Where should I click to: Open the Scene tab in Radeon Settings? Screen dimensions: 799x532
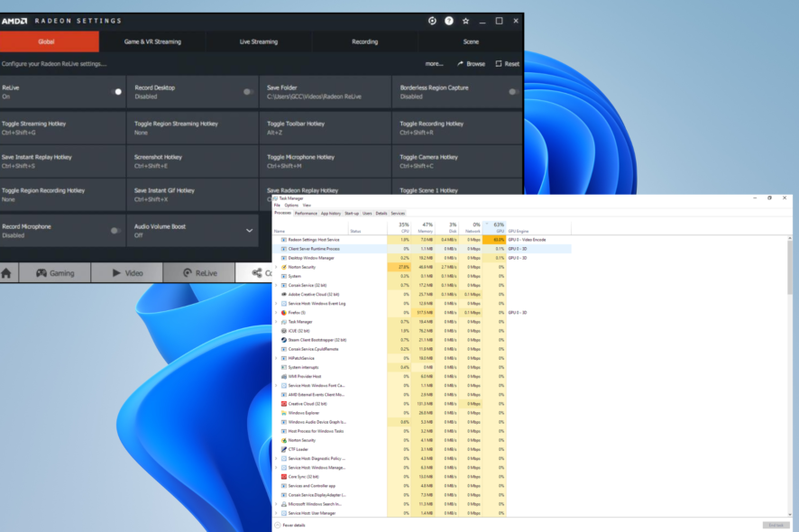point(471,41)
